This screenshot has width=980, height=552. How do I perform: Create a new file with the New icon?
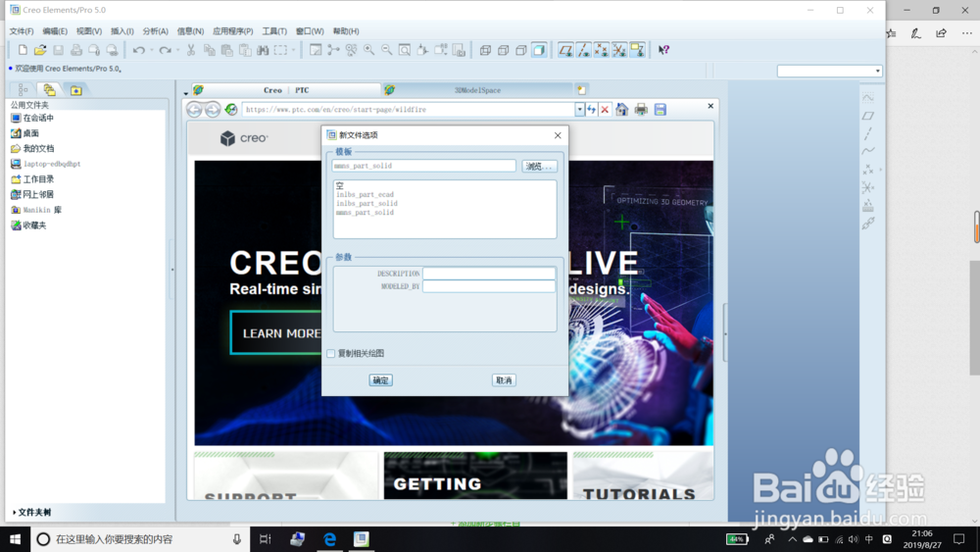[x=23, y=50]
